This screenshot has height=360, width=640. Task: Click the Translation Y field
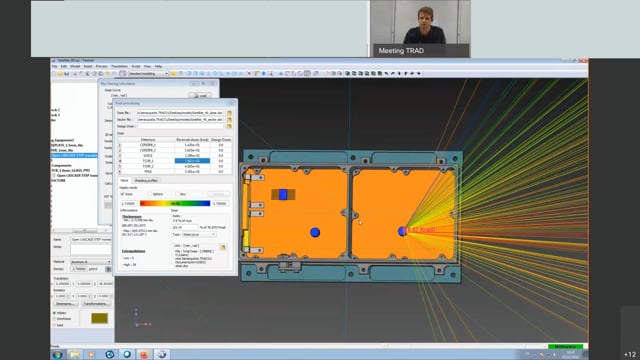pyautogui.click(x=84, y=284)
